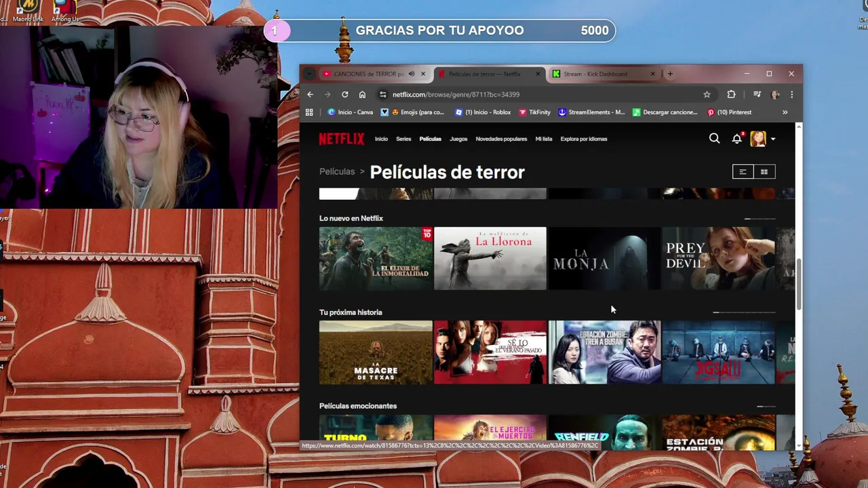Show hidden bookmarks with the double chevron

785,112
